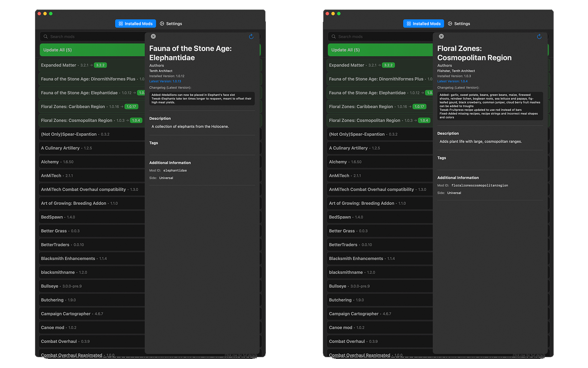The image size is (588, 368).
Task: Select Bullseye row in left window
Action: [92, 286]
